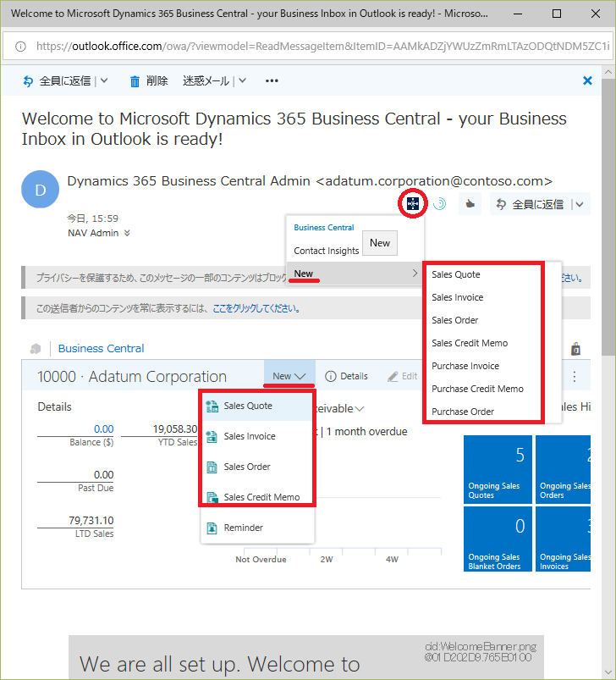Click the 19,058.30 YTD Sales value
This screenshot has width=616, height=680.
coord(175,428)
